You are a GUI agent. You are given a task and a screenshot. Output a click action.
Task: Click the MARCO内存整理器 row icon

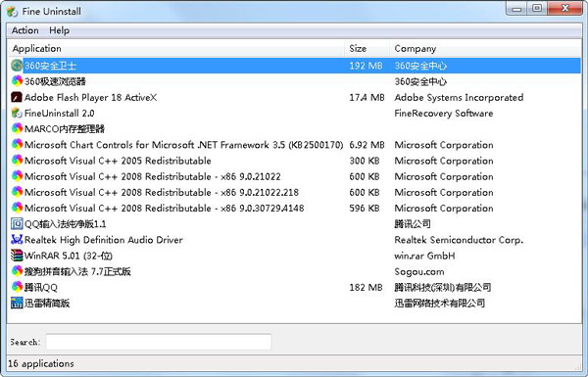(x=17, y=129)
